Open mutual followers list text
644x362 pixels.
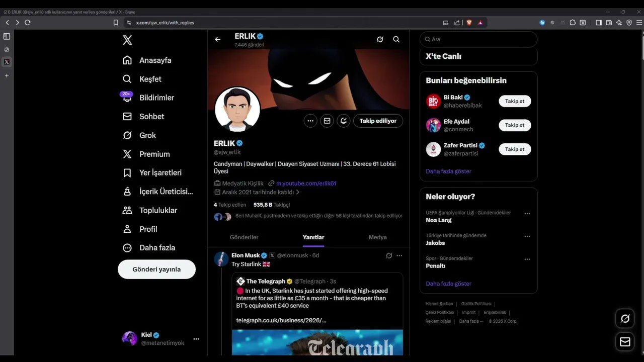pos(319,216)
